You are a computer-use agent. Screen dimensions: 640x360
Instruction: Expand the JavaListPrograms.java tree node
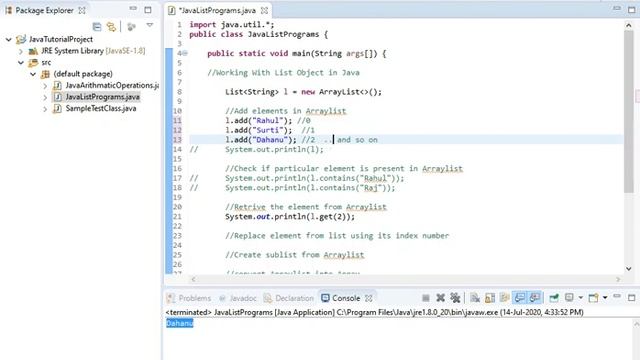(45, 97)
